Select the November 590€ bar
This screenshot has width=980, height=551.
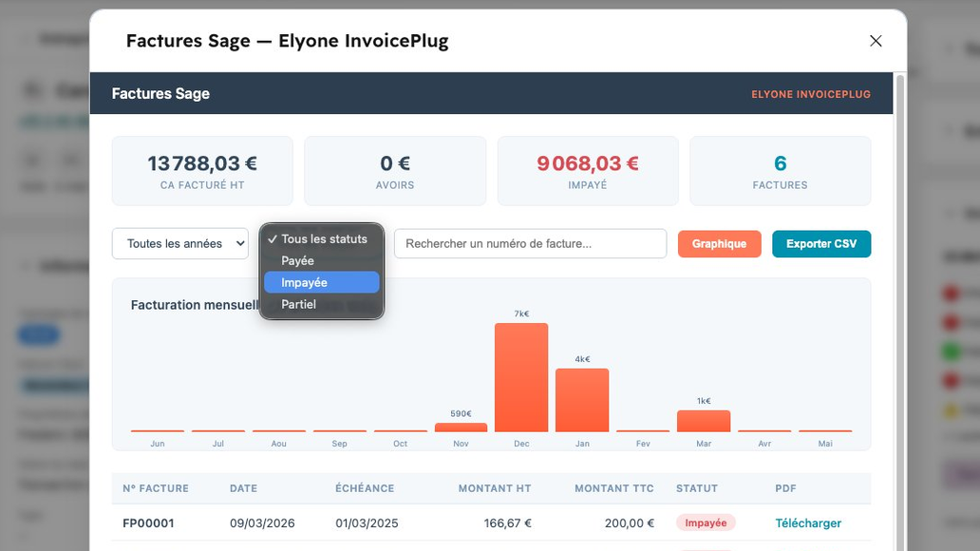pyautogui.click(x=461, y=427)
